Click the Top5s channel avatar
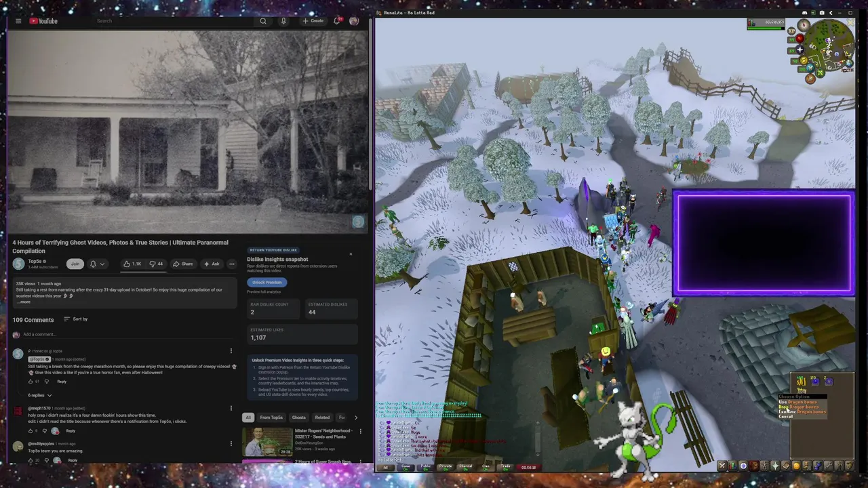The width and height of the screenshot is (868, 488). point(18,264)
